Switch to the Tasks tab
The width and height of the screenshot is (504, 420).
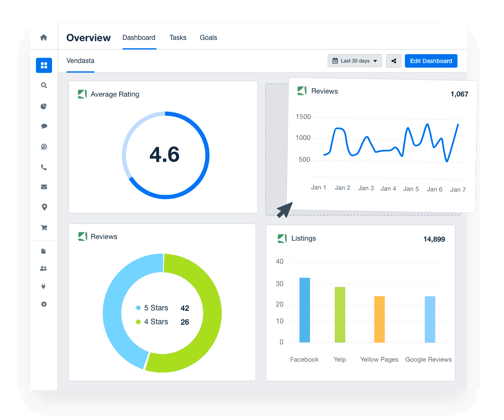(x=178, y=37)
